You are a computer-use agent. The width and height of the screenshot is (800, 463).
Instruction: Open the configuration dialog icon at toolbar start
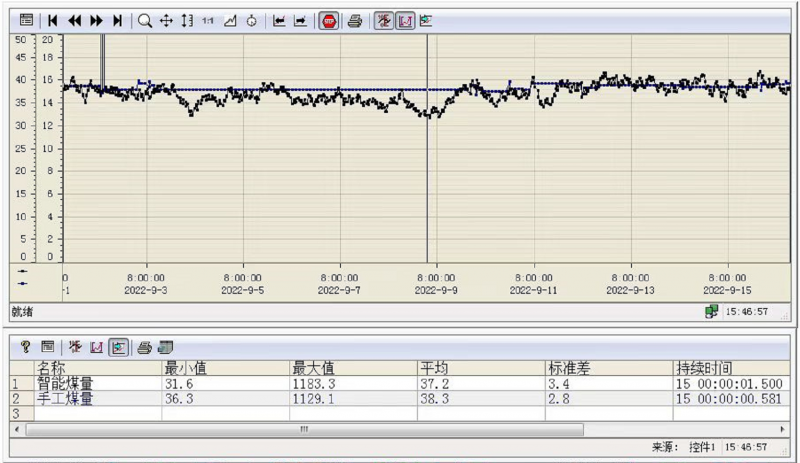pyautogui.click(x=26, y=20)
